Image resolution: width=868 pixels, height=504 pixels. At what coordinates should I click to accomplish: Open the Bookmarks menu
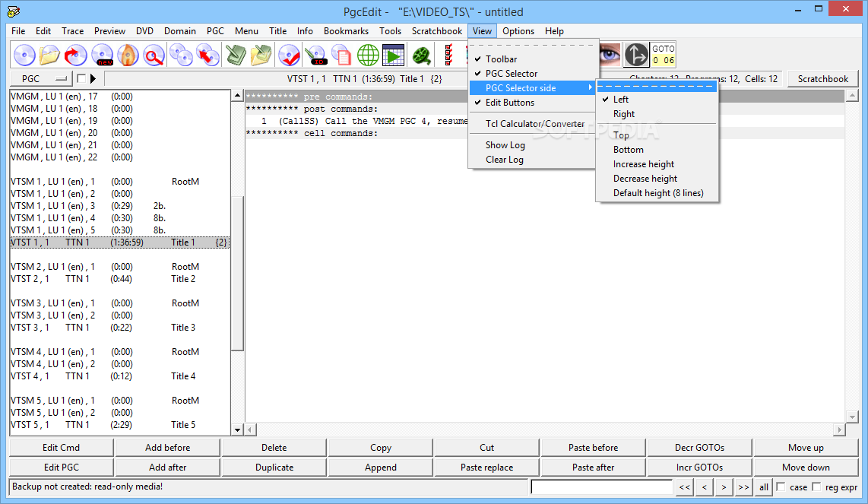(346, 31)
